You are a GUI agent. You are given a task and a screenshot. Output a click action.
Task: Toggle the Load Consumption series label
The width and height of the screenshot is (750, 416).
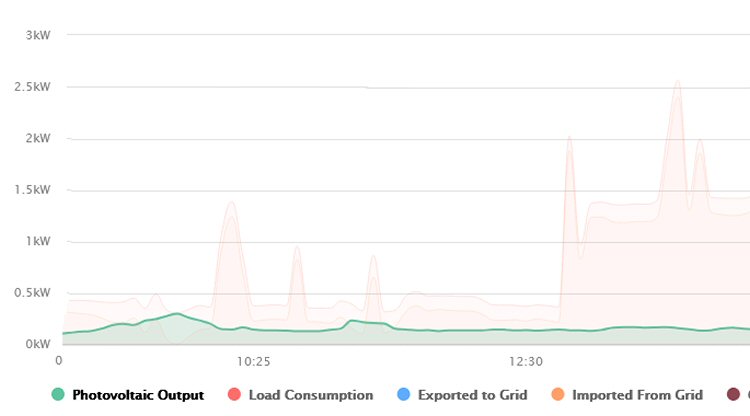click(x=310, y=395)
